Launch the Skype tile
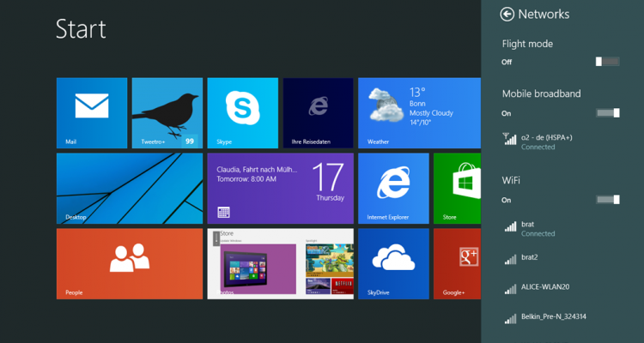Viewport: 644px width, 343px height. point(243,113)
